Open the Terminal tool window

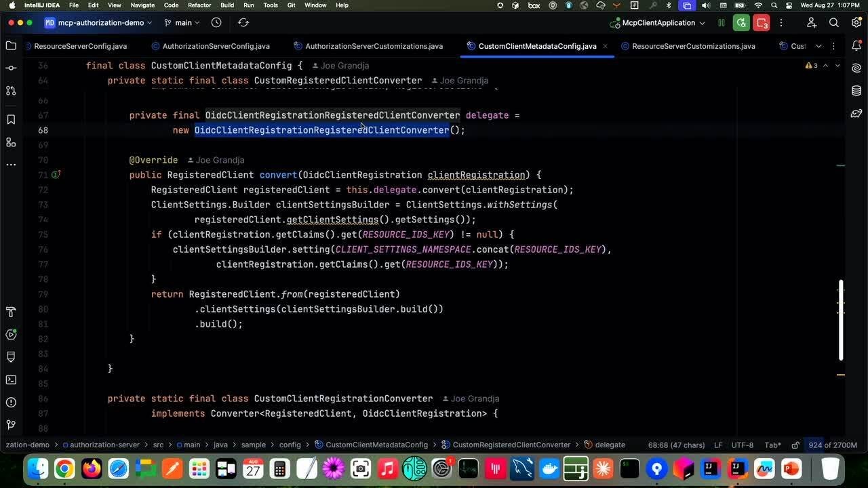coord(11,380)
